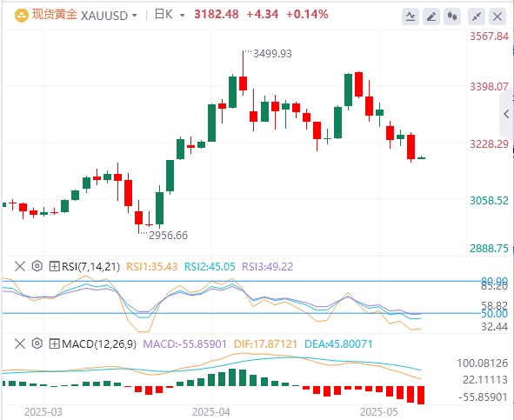Click the last small candlestick on chart

pyautogui.click(x=421, y=158)
